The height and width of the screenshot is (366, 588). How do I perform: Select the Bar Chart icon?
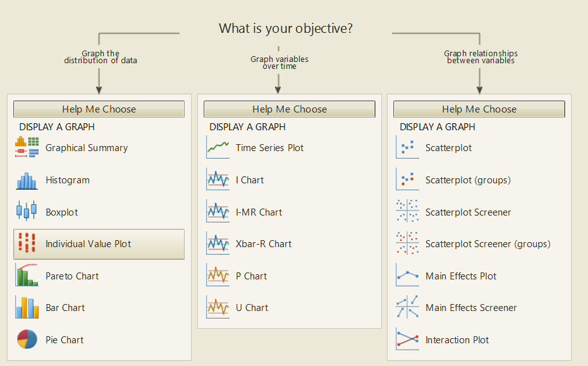pyautogui.click(x=27, y=308)
